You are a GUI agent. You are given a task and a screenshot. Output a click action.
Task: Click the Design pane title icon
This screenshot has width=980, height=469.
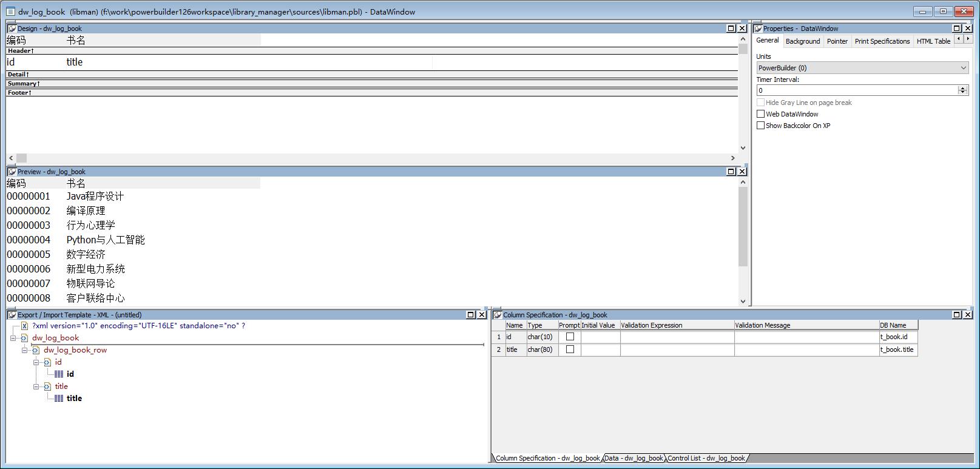[12, 29]
